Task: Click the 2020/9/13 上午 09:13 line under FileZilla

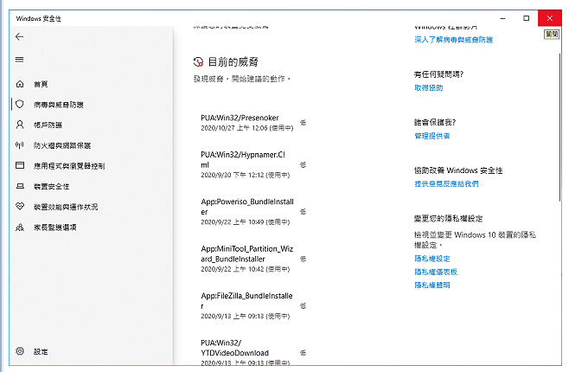Action: coord(246,316)
